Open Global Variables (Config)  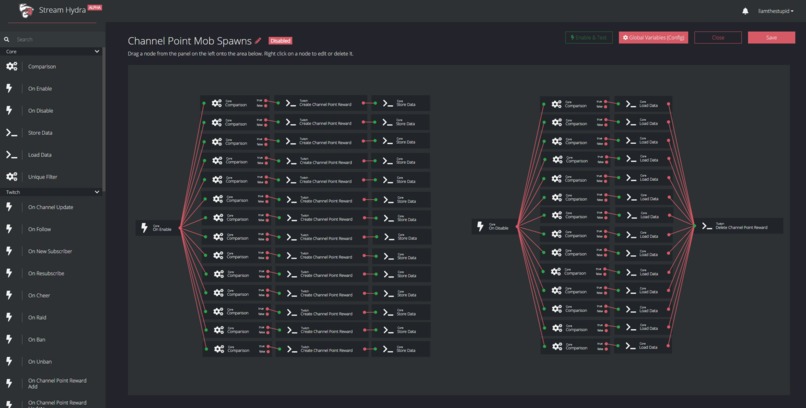[x=653, y=38]
